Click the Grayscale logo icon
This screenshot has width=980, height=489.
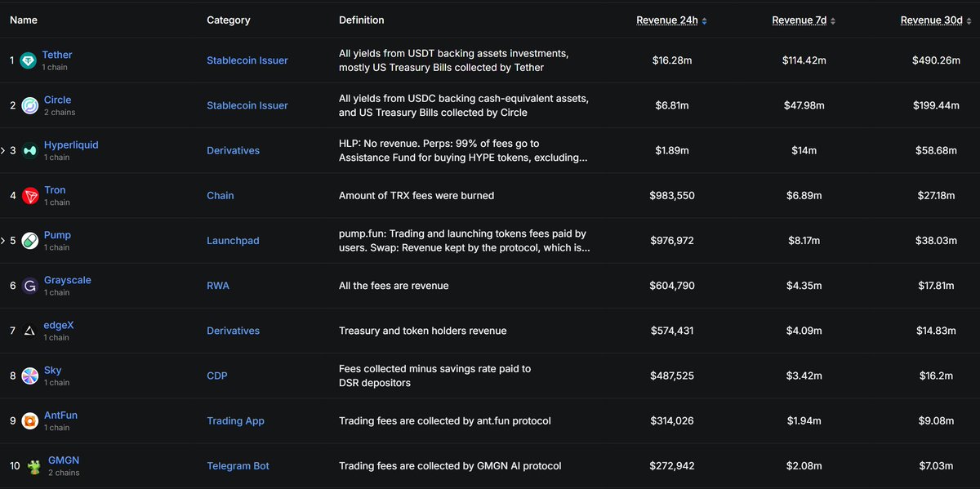click(29, 286)
